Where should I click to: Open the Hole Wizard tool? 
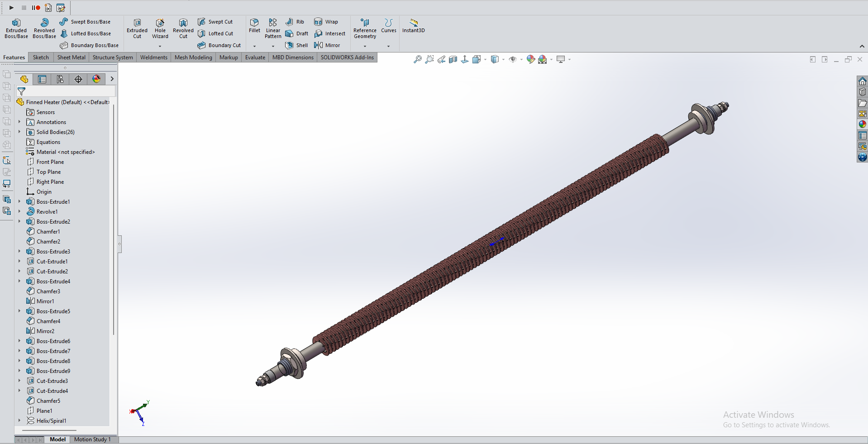click(160, 29)
